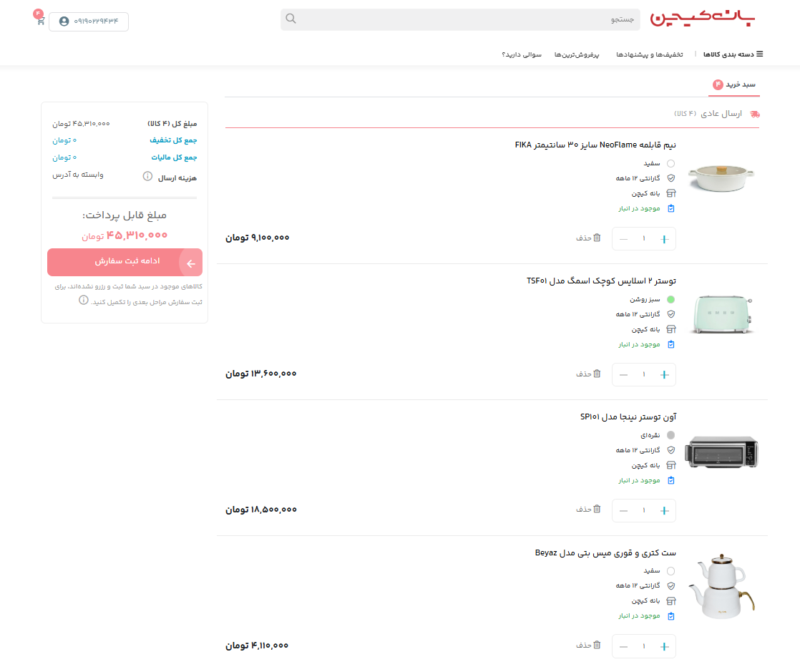
Task: Click info icon below the order note
Action: point(84,300)
